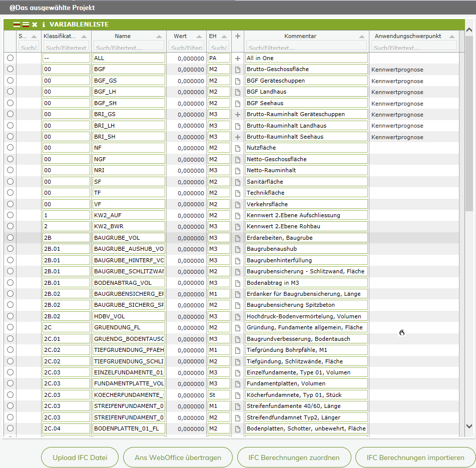This screenshot has height=468, width=476.
Task: Click the EH column header
Action: [x=213, y=36]
